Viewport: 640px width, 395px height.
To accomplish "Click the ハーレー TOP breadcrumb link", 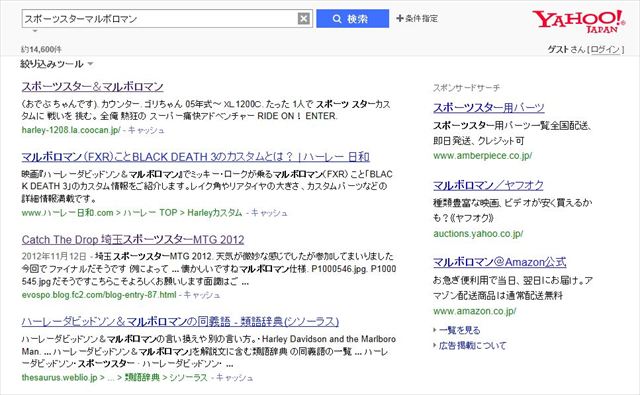I will pyautogui.click(x=150, y=213).
